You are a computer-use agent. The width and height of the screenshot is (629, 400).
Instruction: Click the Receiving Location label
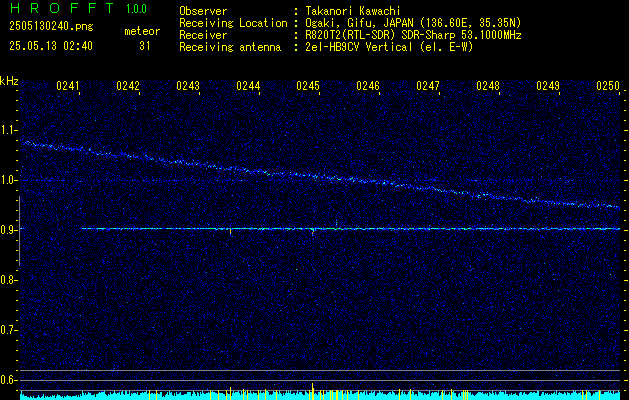[233, 23]
